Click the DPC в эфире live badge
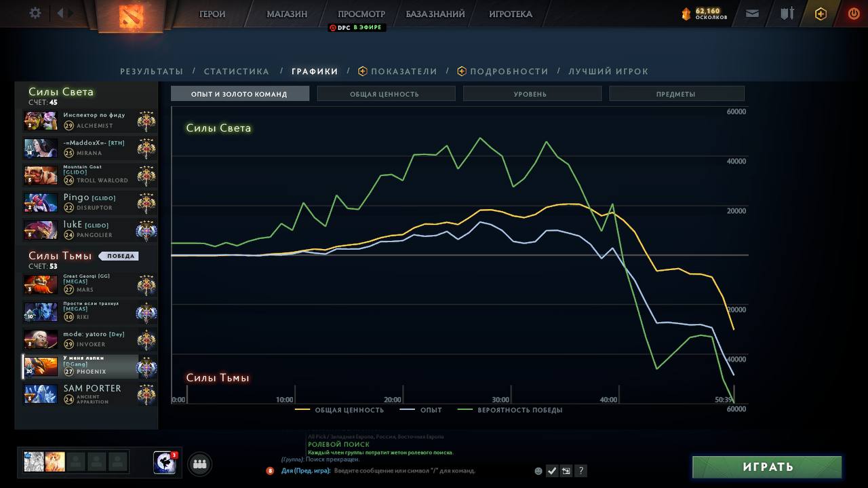 click(357, 28)
